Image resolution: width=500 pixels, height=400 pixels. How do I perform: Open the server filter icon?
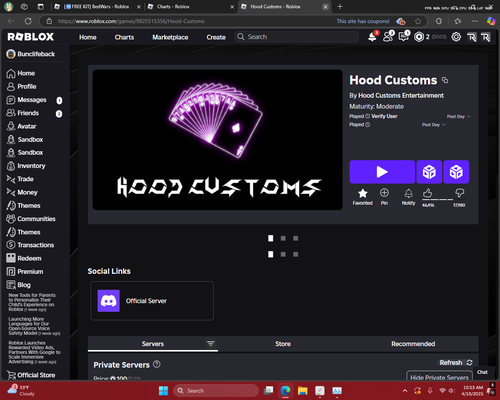pos(210,343)
